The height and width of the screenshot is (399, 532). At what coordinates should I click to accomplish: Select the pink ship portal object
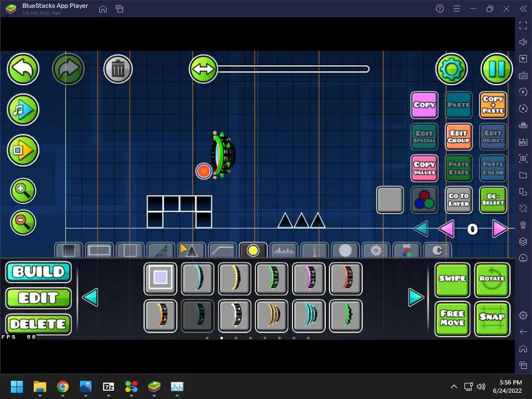[309, 278]
